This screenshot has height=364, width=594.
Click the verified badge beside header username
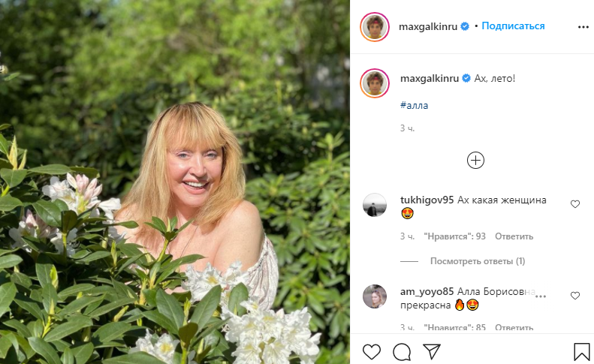(466, 26)
